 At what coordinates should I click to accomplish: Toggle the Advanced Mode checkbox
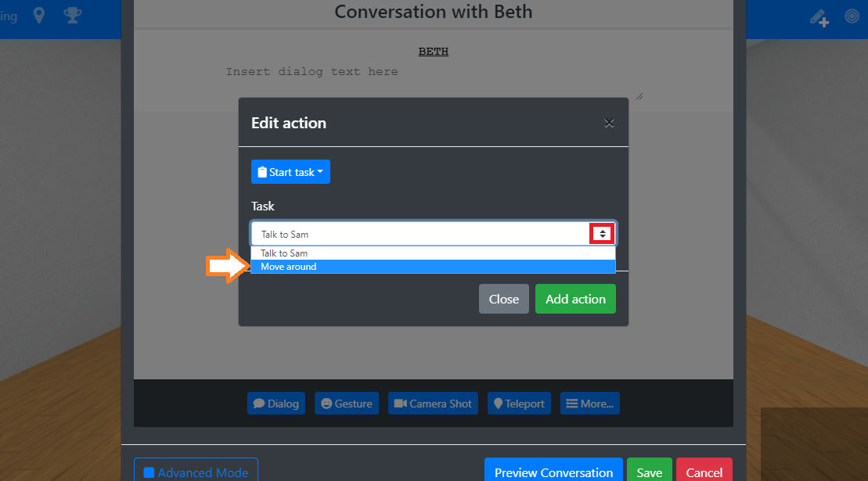coord(149,472)
